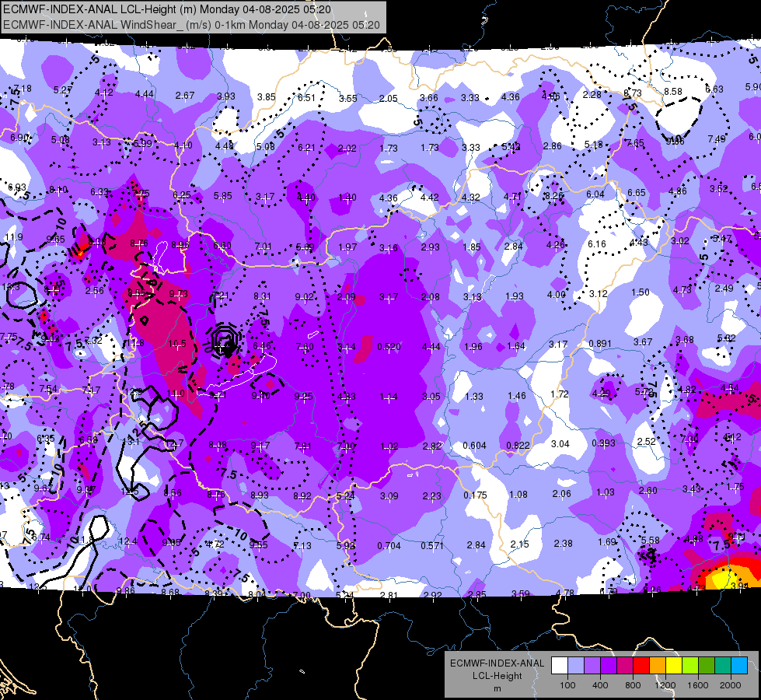761x700 pixels.
Task: Click the wind shear value 1.69
Action: coord(606,541)
